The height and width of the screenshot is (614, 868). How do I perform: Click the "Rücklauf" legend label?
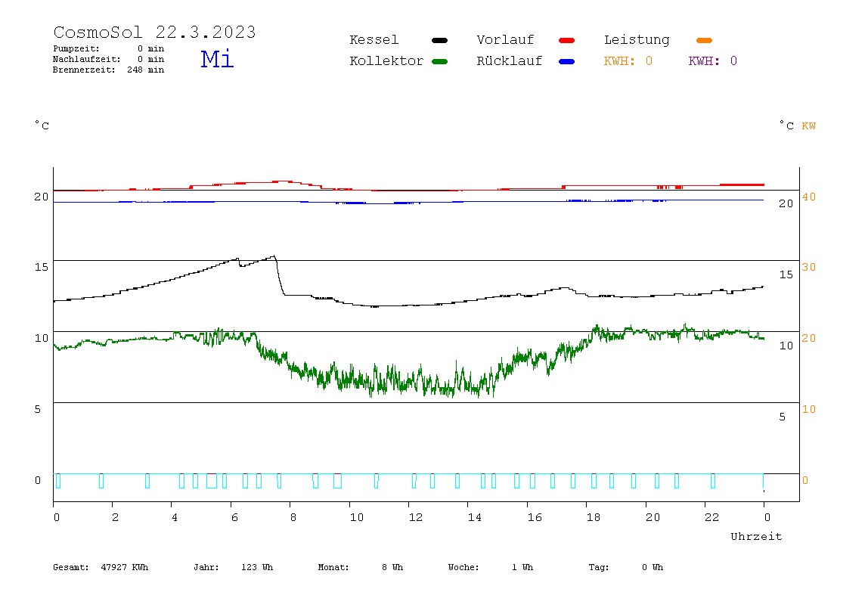(510, 61)
